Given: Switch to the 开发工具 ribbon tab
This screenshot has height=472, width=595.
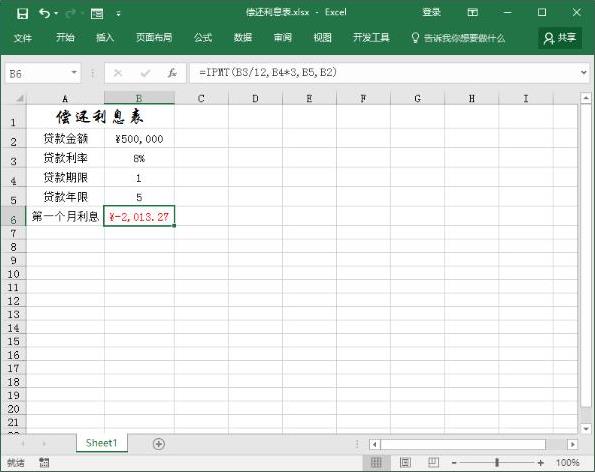Looking at the screenshot, I should (371, 38).
